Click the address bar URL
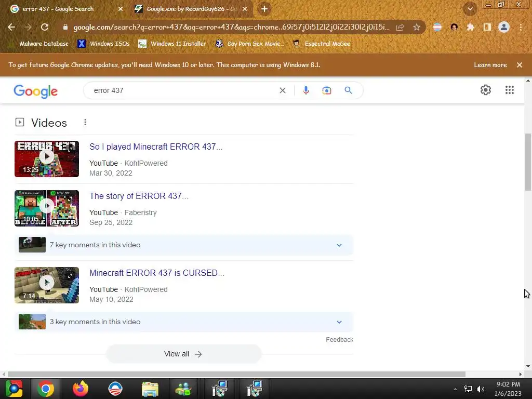532x399 pixels. [231, 27]
